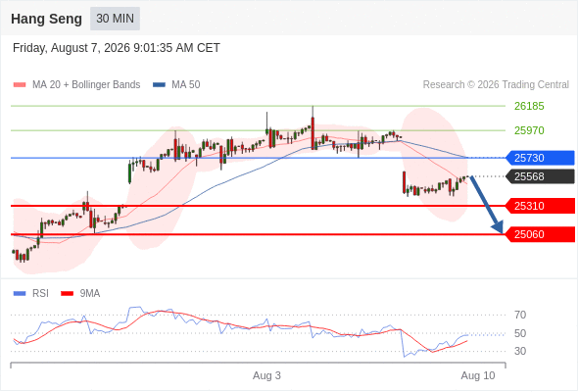Select the black 25568 current price tag
The image size is (578, 392).
(540, 176)
